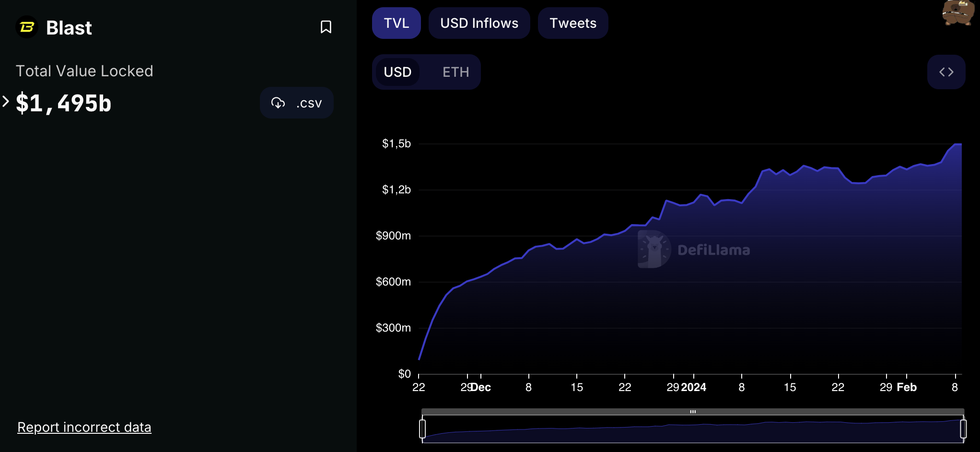The height and width of the screenshot is (452, 980).
Task: Select USD denomination
Action: pos(397,72)
